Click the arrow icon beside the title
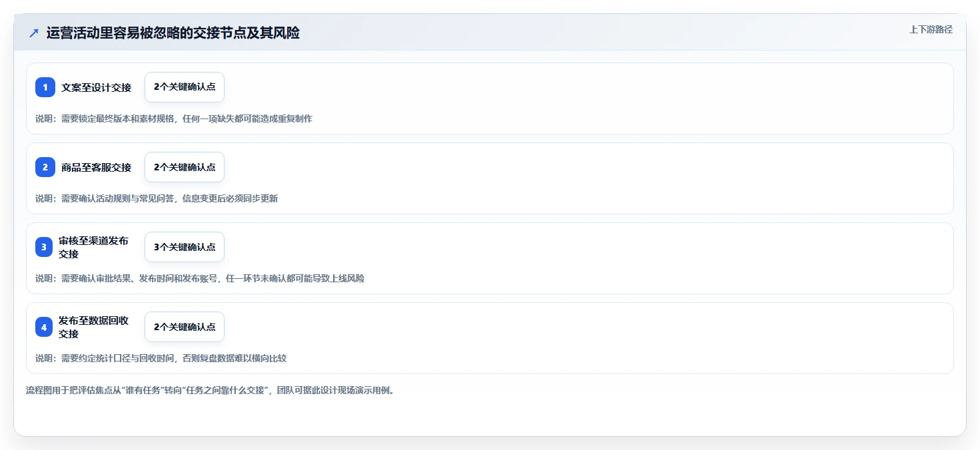The width and height of the screenshot is (980, 450). click(x=34, y=33)
